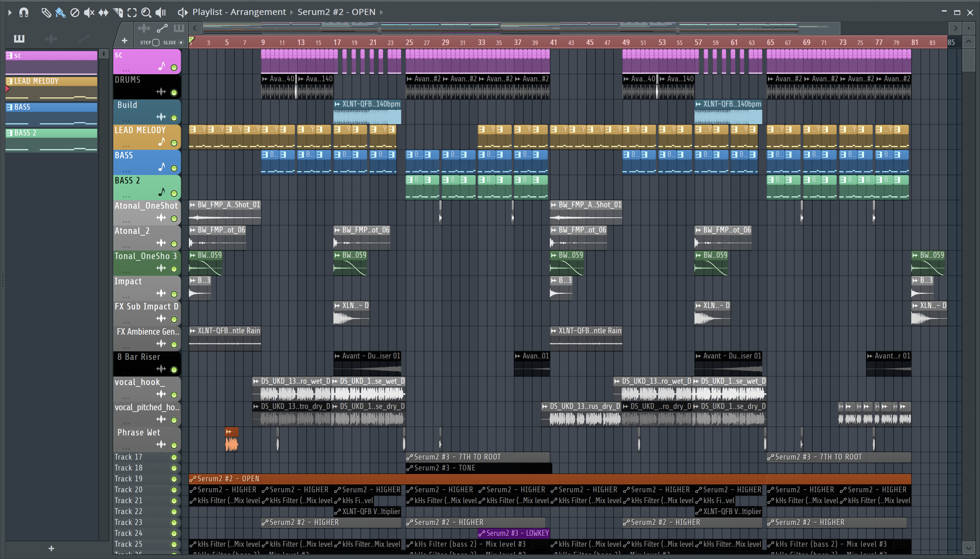Click the note icon on BASS 2 track
Image resolution: width=980 pixels, height=559 pixels.
pos(162,192)
